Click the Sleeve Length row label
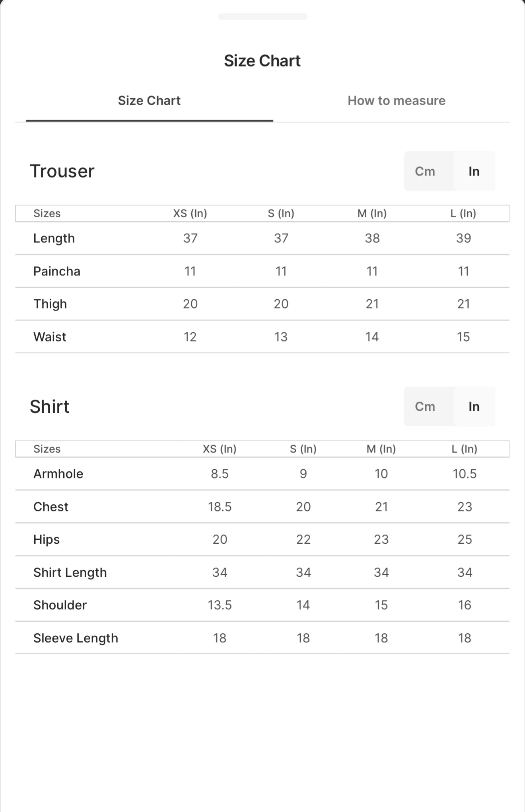The image size is (525, 812). [76, 638]
